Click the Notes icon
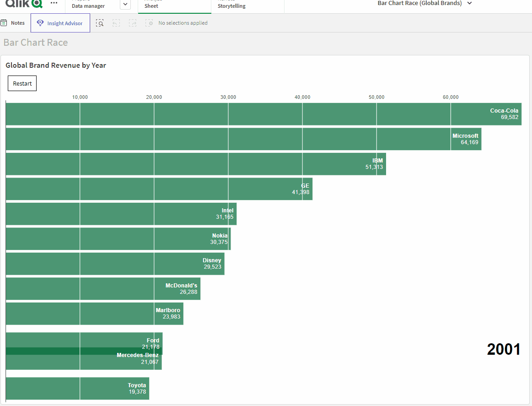Screen dimensions: 532x406 click(x=13, y=22)
